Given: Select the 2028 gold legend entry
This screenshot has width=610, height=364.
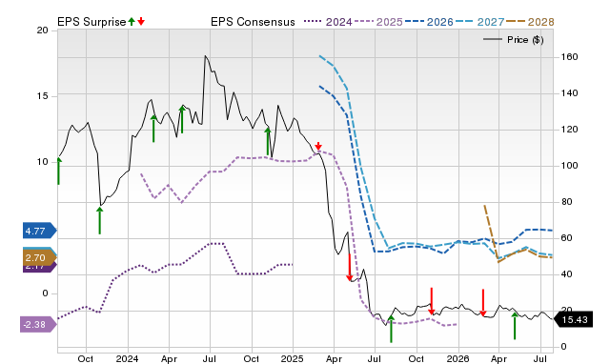Looking at the screenshot, I should click(x=530, y=22).
